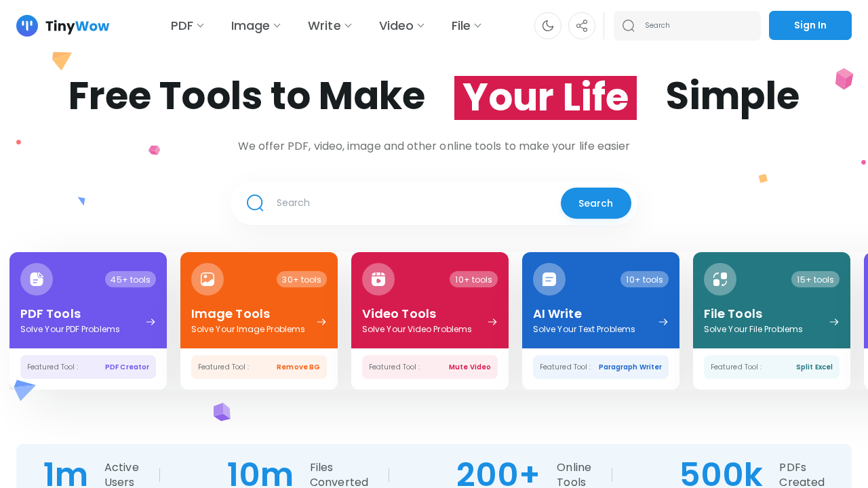Expand the Image dropdown menu
Viewport: 868px width, 488px height.
(256, 26)
